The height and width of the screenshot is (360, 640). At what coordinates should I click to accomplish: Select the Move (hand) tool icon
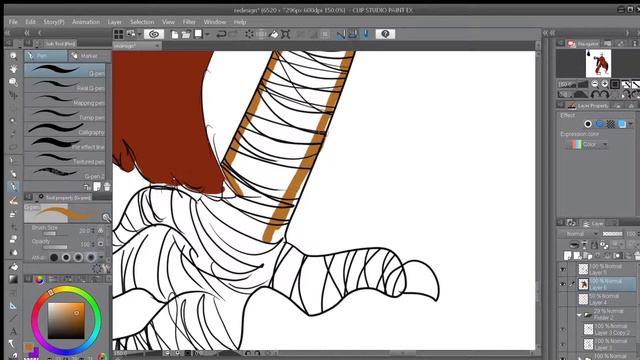pos(13,69)
